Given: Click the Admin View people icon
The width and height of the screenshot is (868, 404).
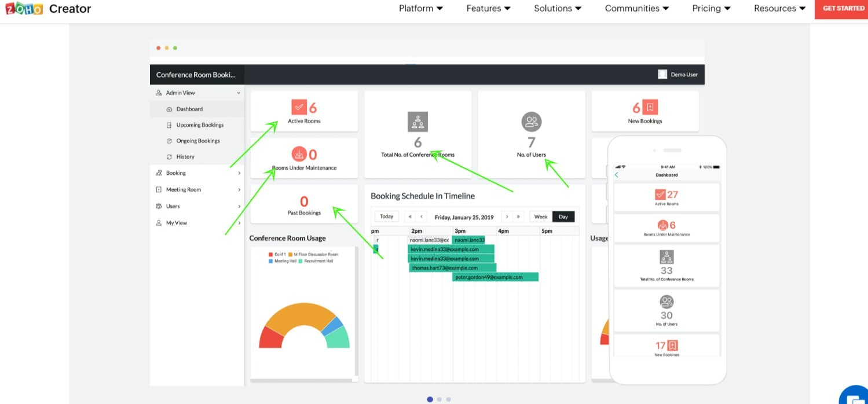Looking at the screenshot, I should coord(159,93).
